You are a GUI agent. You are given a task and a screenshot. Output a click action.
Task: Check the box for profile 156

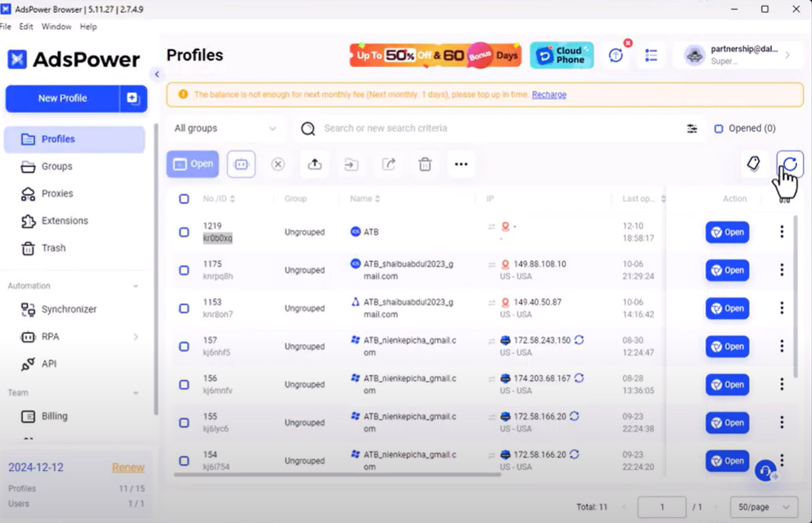[x=184, y=384]
